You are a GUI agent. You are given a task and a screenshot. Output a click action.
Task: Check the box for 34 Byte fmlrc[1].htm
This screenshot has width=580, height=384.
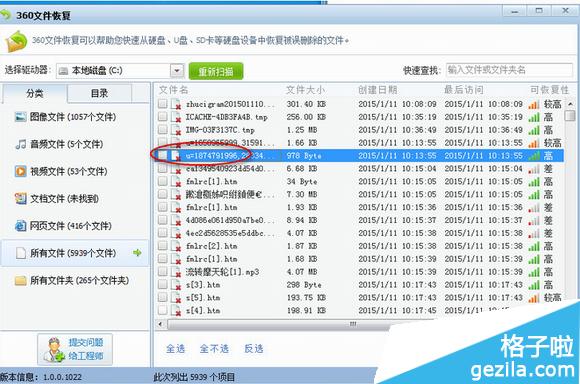pos(162,181)
